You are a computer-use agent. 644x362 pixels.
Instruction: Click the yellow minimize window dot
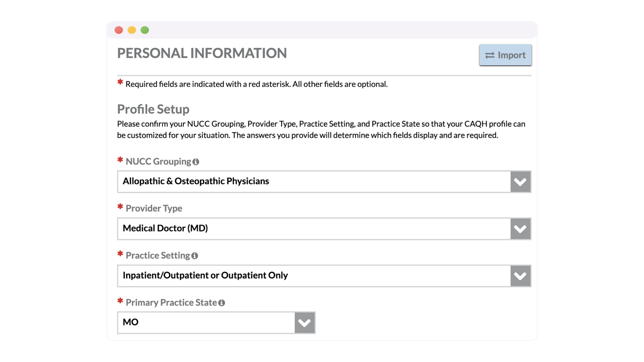132,30
